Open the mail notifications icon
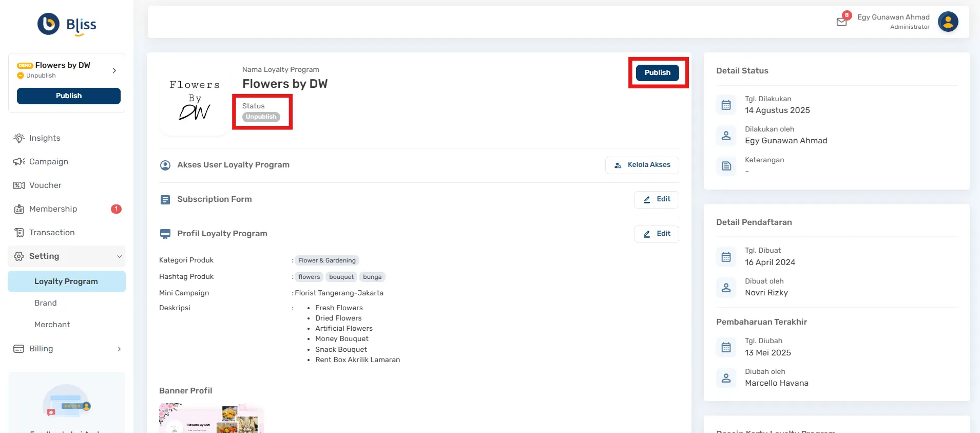The width and height of the screenshot is (980, 433). [x=841, y=22]
